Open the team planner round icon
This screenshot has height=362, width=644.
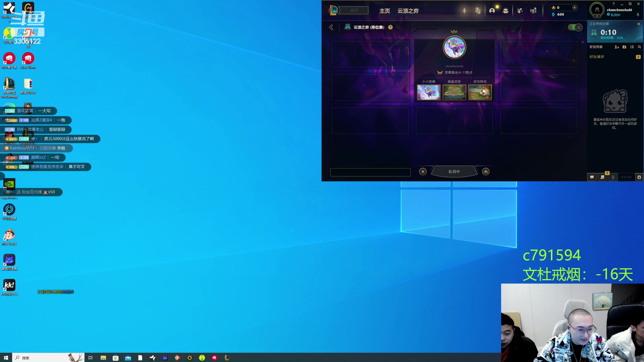pyautogui.click(x=486, y=171)
